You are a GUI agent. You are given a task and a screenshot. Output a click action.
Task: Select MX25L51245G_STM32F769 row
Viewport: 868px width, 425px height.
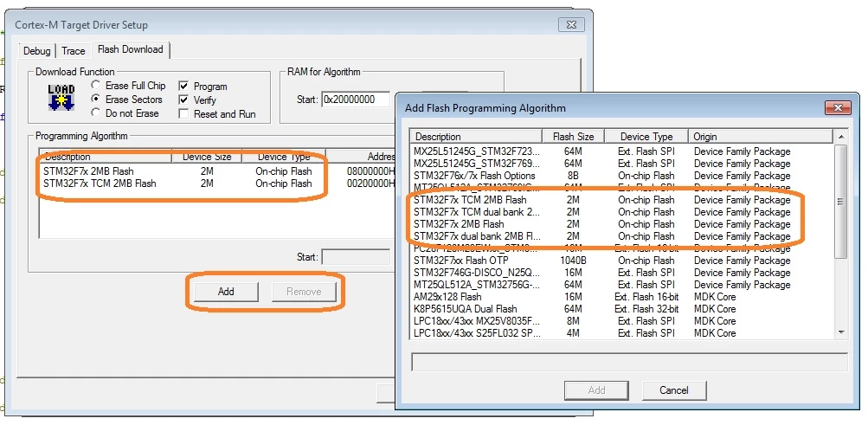[621, 164]
